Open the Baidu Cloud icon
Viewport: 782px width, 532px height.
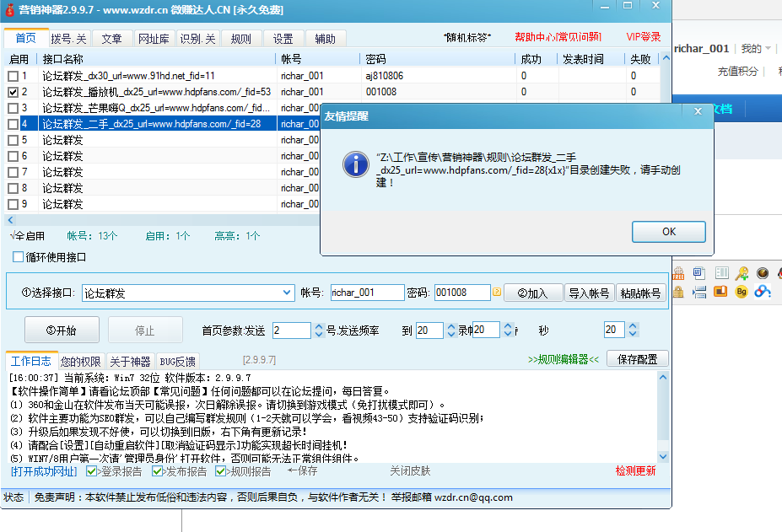763,292
